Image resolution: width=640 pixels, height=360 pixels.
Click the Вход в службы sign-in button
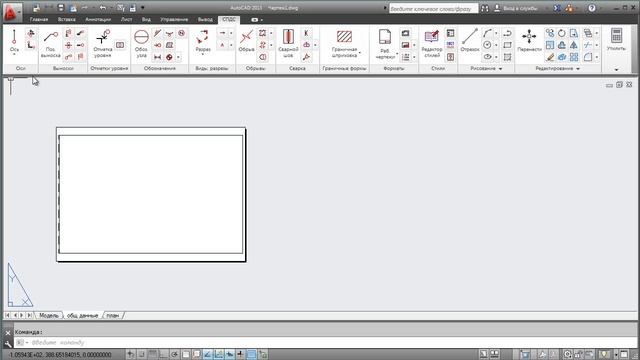[516, 8]
